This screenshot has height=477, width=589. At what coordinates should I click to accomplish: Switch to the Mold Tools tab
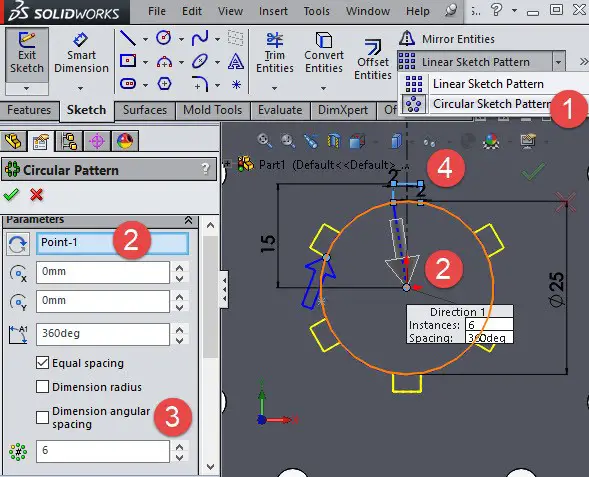tap(212, 110)
